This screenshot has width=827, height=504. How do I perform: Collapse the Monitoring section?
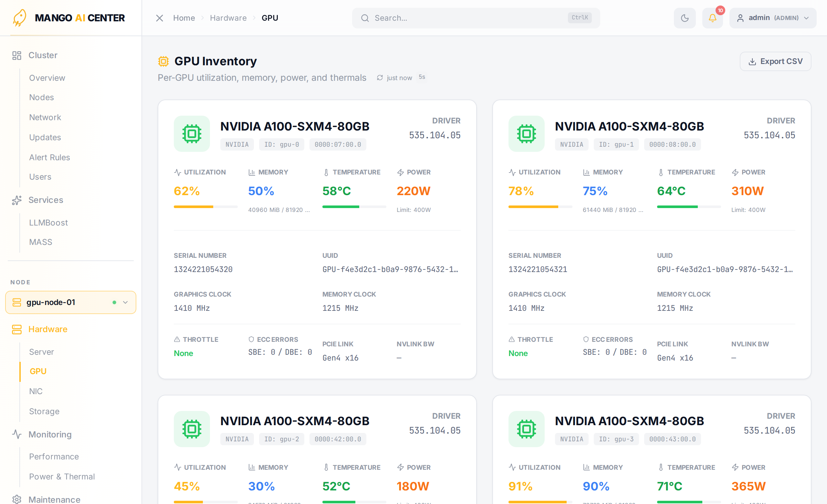click(x=50, y=435)
